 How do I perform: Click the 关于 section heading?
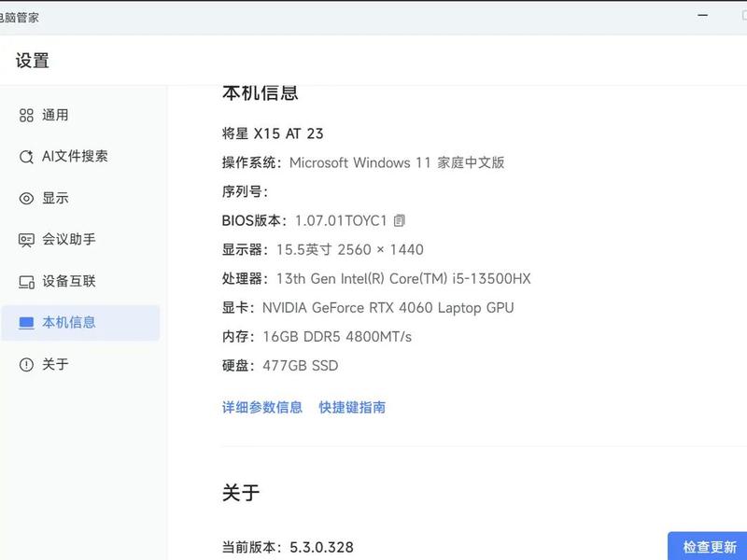pyautogui.click(x=241, y=493)
